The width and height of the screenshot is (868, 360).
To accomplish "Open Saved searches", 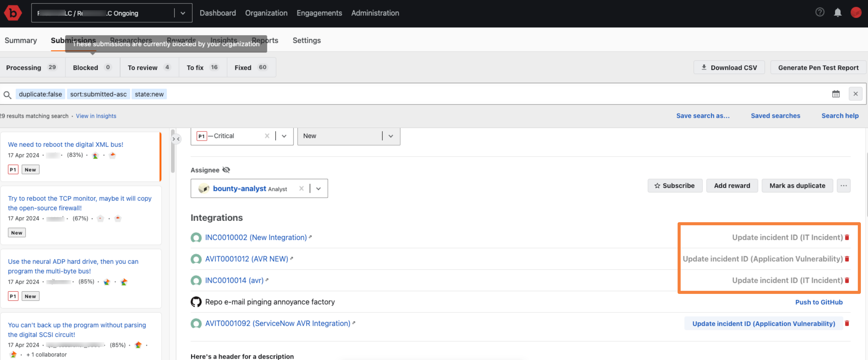I will (x=775, y=116).
